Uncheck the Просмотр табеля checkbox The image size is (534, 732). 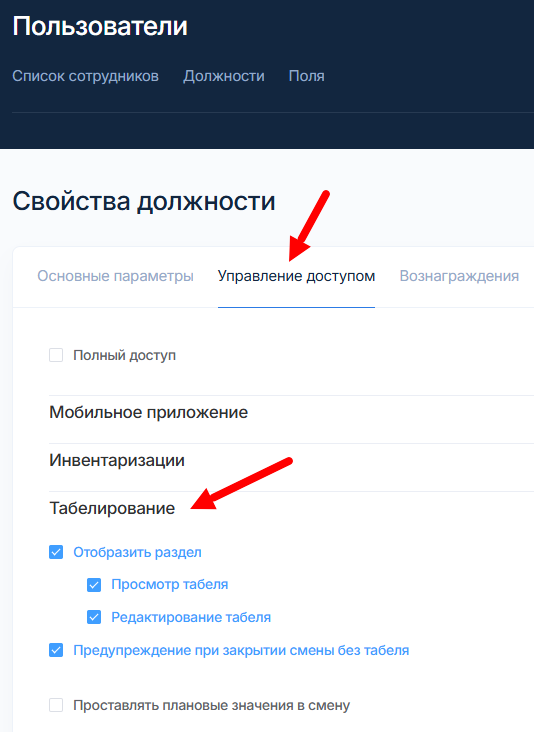tap(94, 584)
